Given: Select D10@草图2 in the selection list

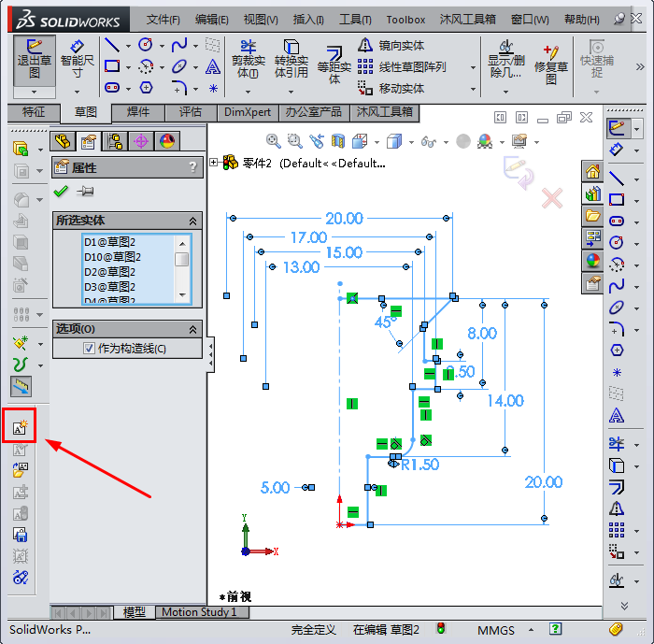Looking at the screenshot, I should [112, 257].
